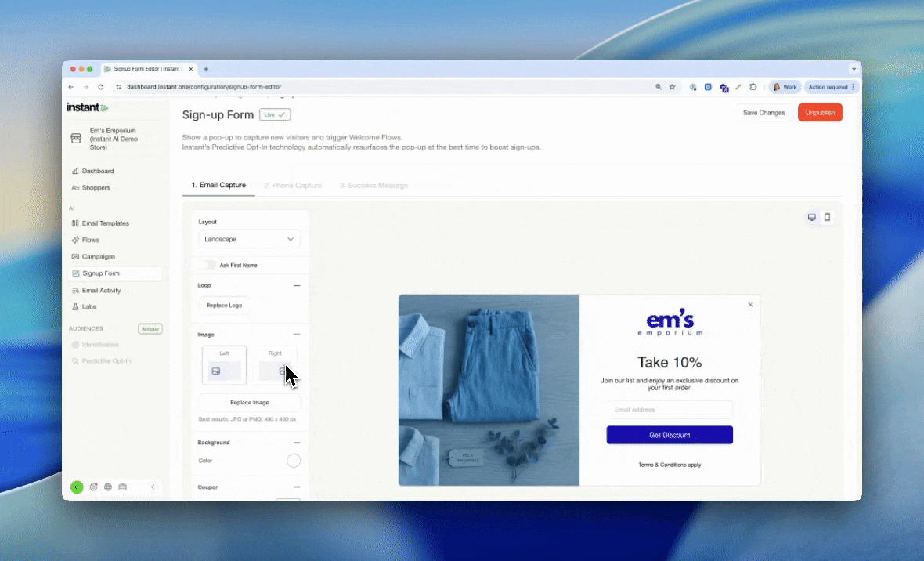
Task: Click the green avatar in sidebar footer
Action: point(77,487)
